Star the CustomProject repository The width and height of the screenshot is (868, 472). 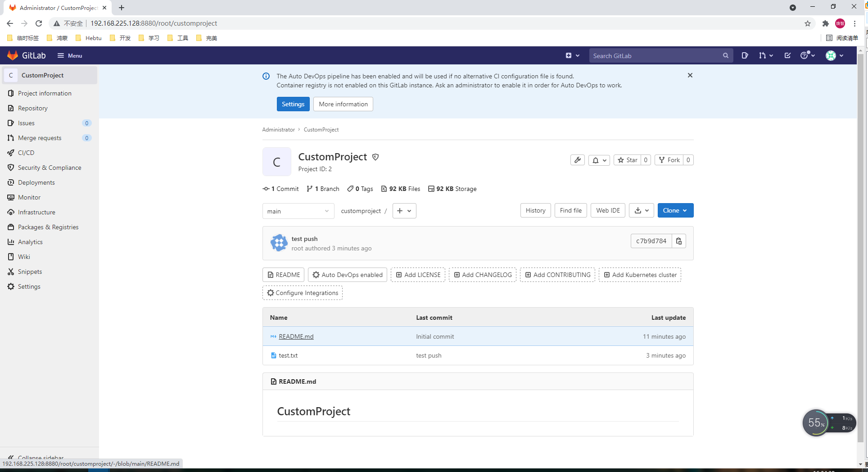(x=628, y=160)
